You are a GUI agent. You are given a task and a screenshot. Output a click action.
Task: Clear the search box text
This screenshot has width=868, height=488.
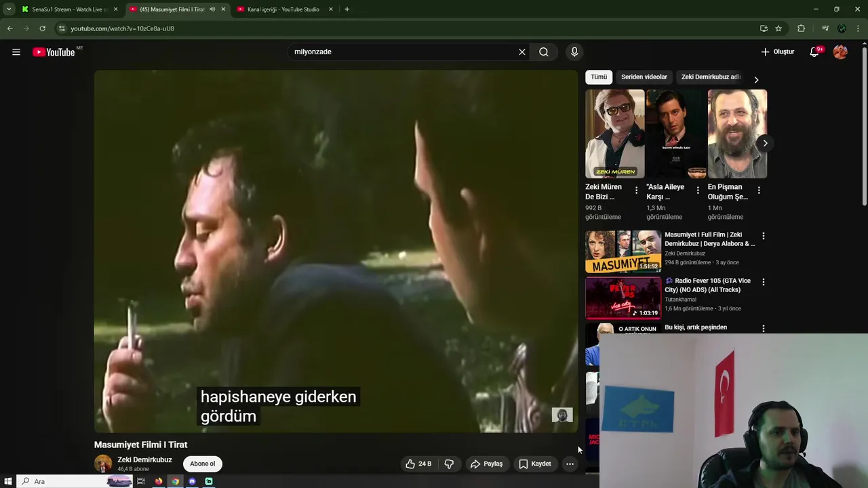(x=522, y=52)
